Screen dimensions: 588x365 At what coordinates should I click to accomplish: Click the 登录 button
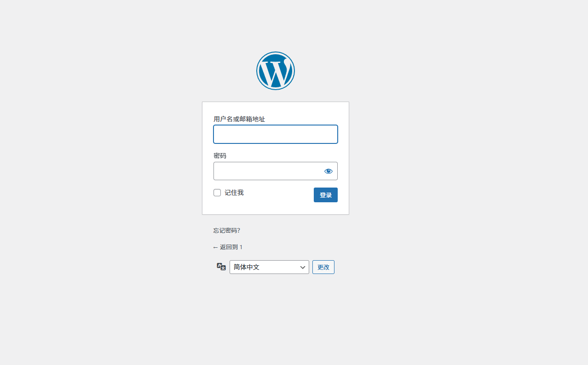coord(326,195)
